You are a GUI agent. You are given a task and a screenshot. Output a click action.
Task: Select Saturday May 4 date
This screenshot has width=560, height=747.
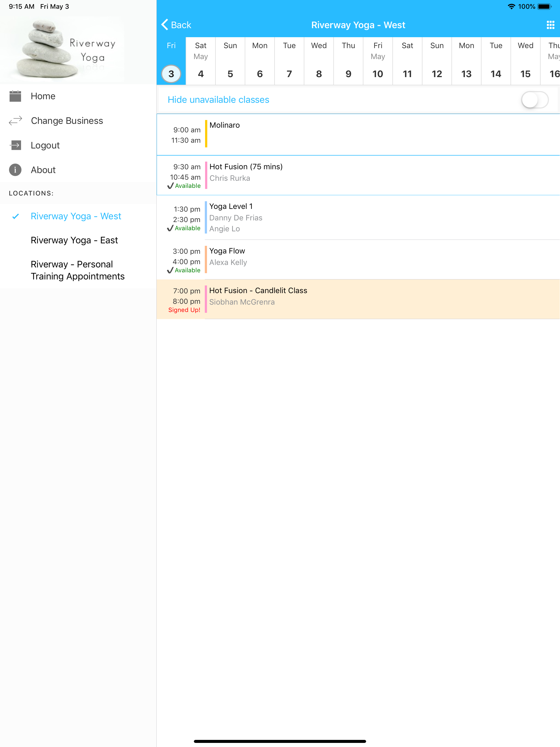point(201,61)
